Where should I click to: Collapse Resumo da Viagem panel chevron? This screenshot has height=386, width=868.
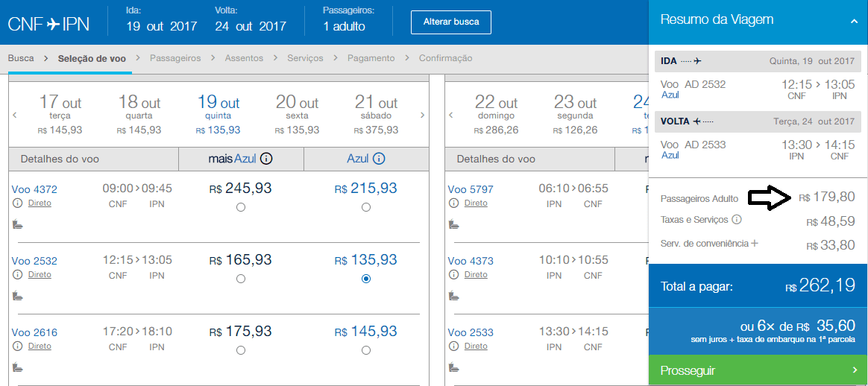[854, 21]
